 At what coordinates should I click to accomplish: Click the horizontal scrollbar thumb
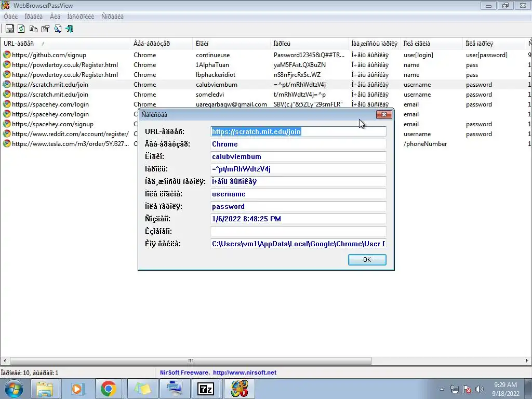coord(190,361)
